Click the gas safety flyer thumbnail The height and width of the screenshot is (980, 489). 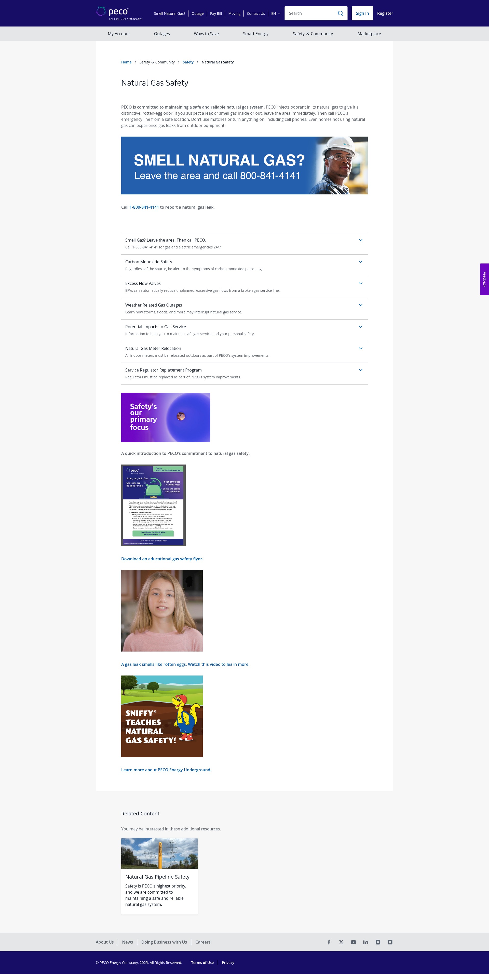coord(153,505)
